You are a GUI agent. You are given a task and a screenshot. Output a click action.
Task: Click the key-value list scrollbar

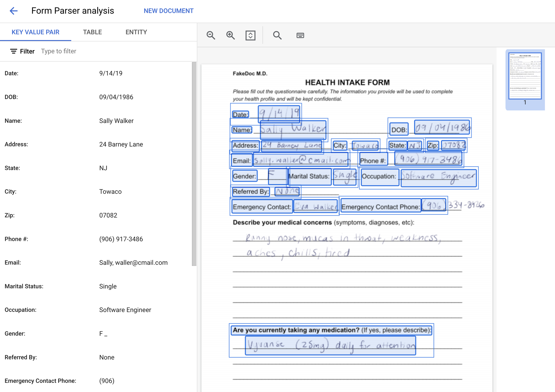coord(194,164)
